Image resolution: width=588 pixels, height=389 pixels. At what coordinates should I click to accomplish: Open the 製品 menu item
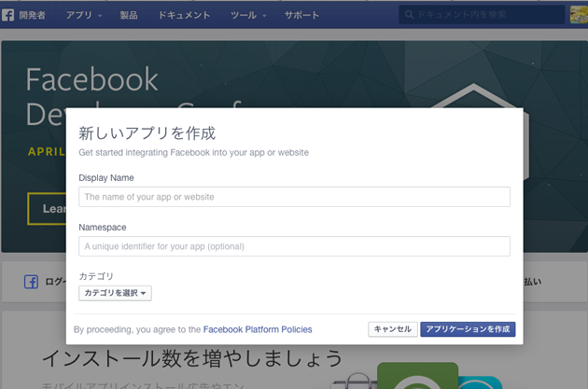click(129, 15)
